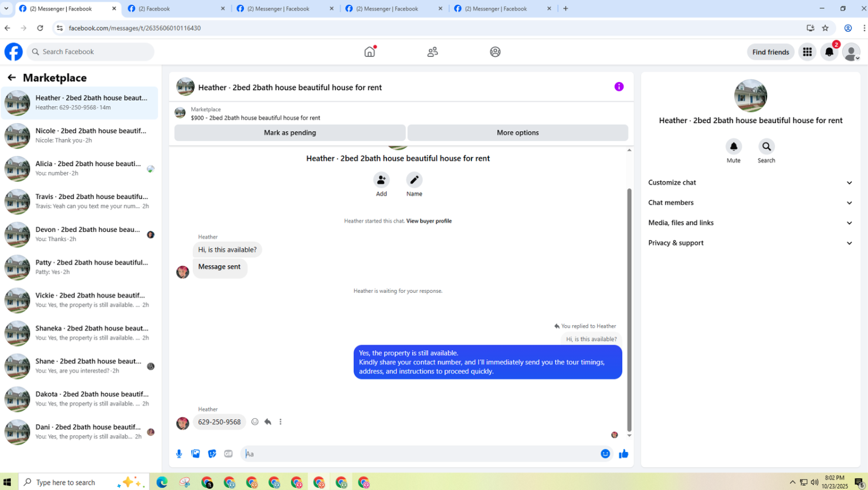The width and height of the screenshot is (868, 490).
Task: Open the notifications bell with badge 2
Action: click(x=829, y=52)
